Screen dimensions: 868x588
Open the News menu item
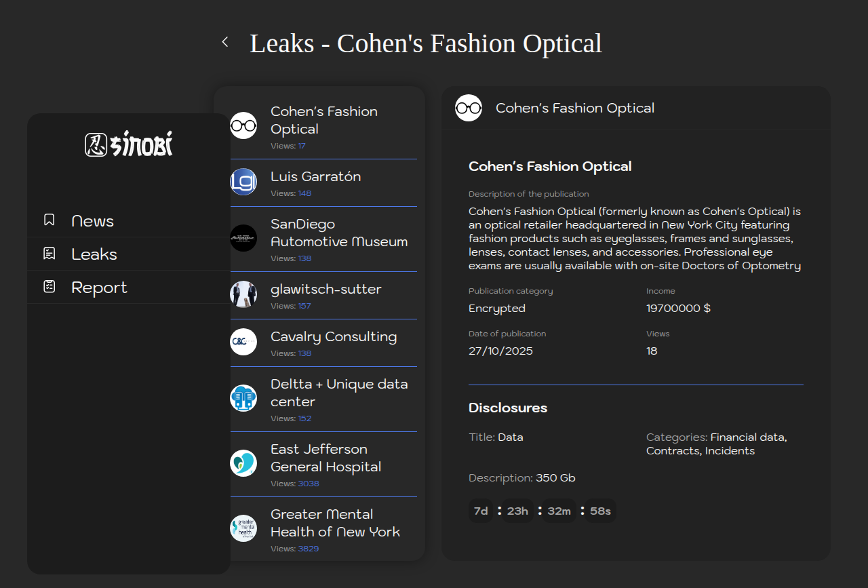pos(92,221)
